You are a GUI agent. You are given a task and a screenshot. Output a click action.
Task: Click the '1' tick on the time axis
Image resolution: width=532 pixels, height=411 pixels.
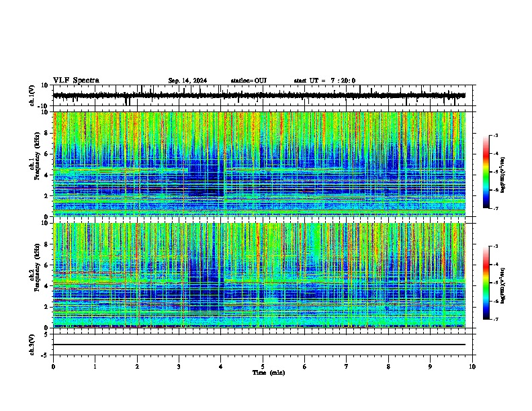[x=95, y=367]
